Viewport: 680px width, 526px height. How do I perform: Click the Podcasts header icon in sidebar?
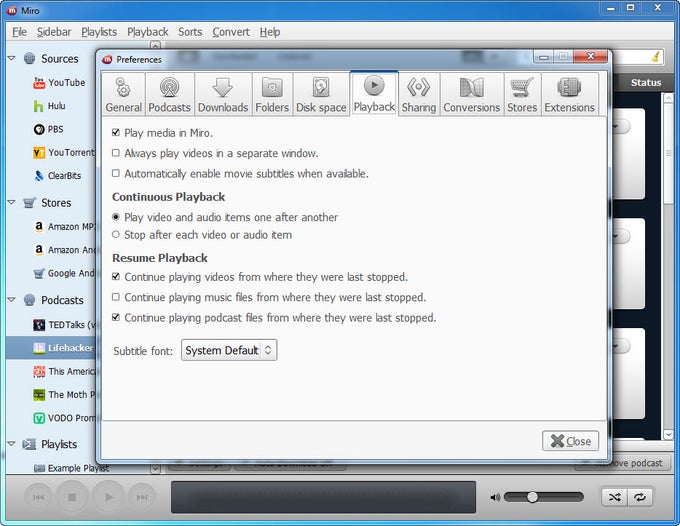click(x=29, y=300)
